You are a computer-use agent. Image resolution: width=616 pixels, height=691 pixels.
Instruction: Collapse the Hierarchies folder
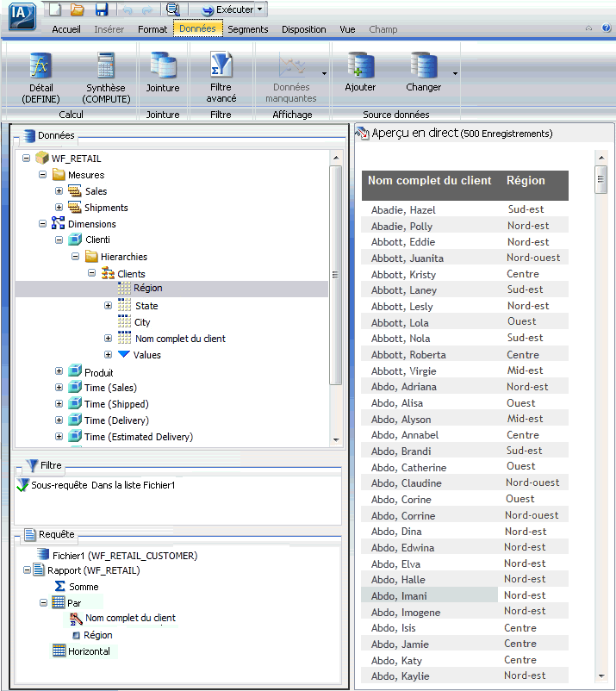click(75, 256)
